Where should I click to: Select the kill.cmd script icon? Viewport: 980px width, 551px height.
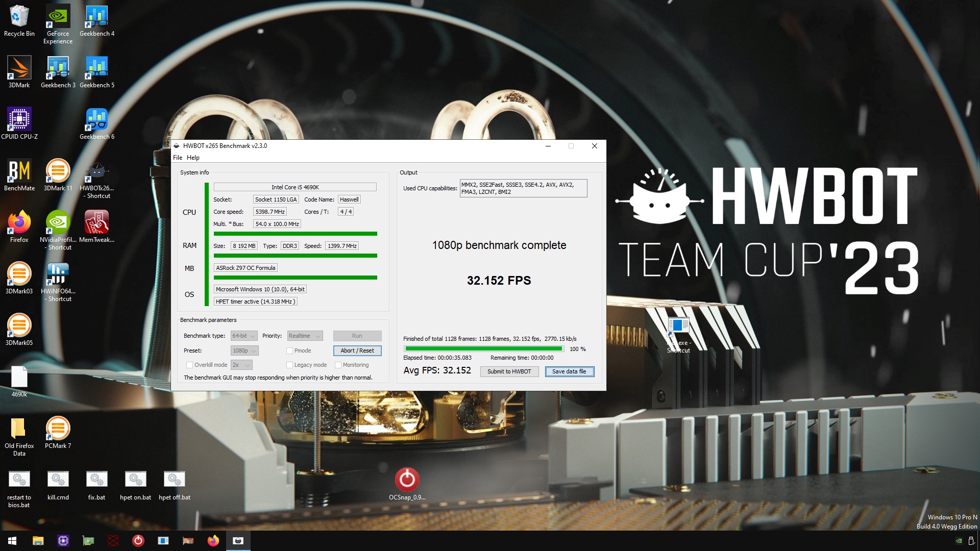pos(58,485)
